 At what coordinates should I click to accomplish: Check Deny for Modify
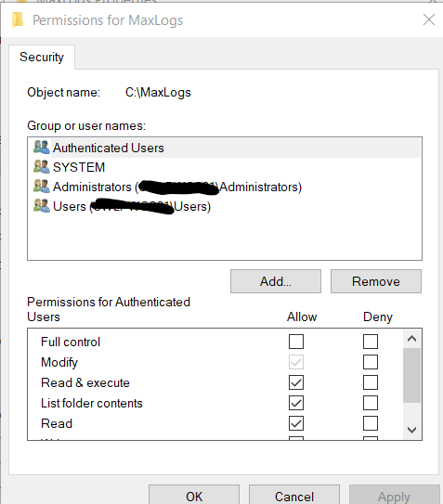pyautogui.click(x=371, y=362)
